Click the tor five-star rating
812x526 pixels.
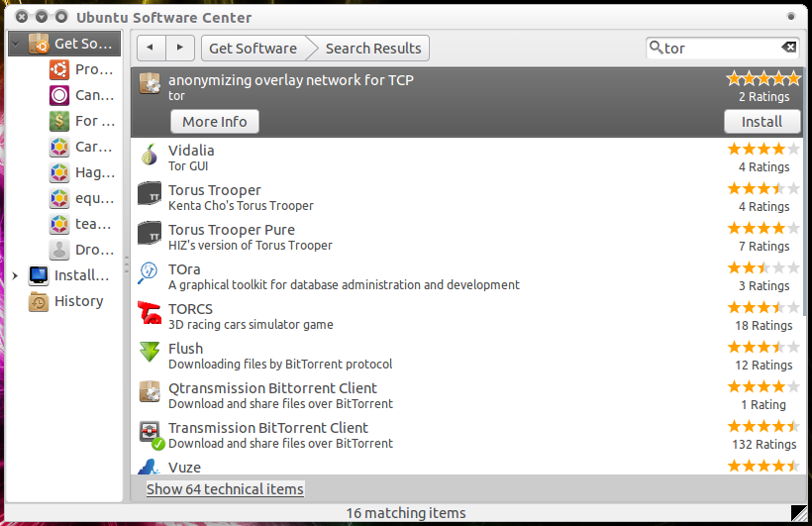[x=763, y=79]
